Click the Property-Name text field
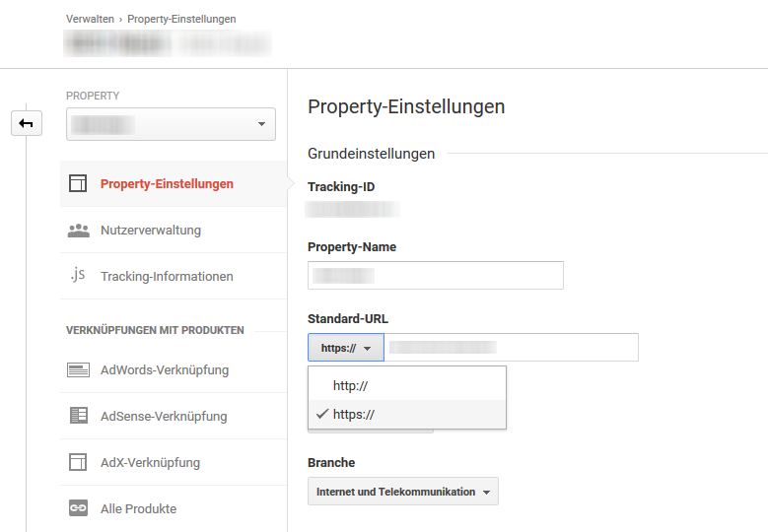This screenshot has height=532, width=768. [436, 276]
